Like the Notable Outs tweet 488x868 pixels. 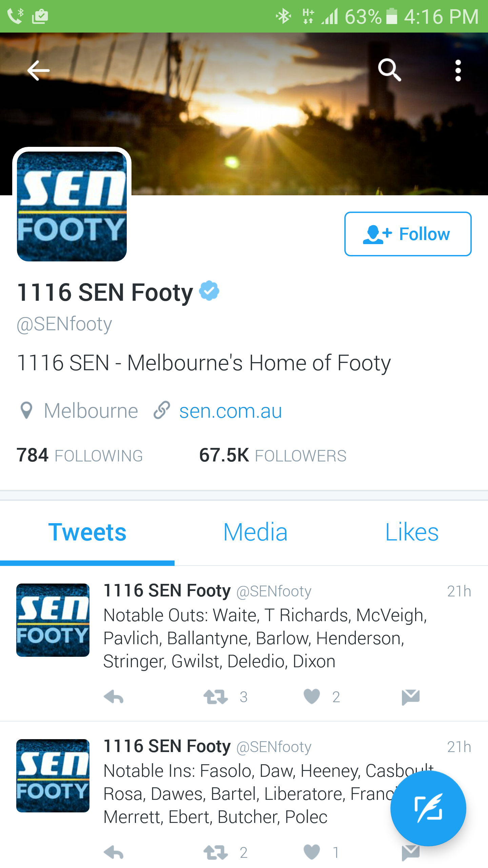312,697
